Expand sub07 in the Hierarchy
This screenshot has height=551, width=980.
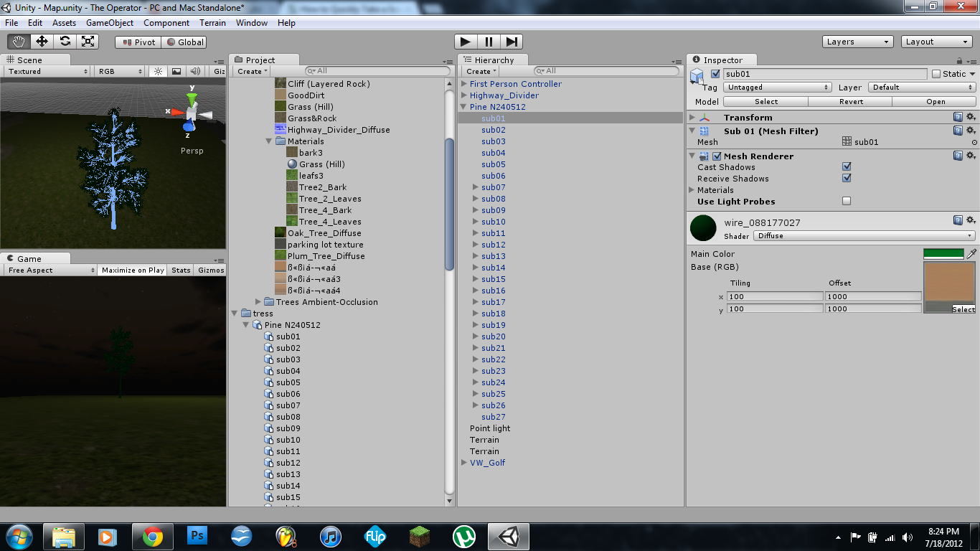tap(475, 187)
